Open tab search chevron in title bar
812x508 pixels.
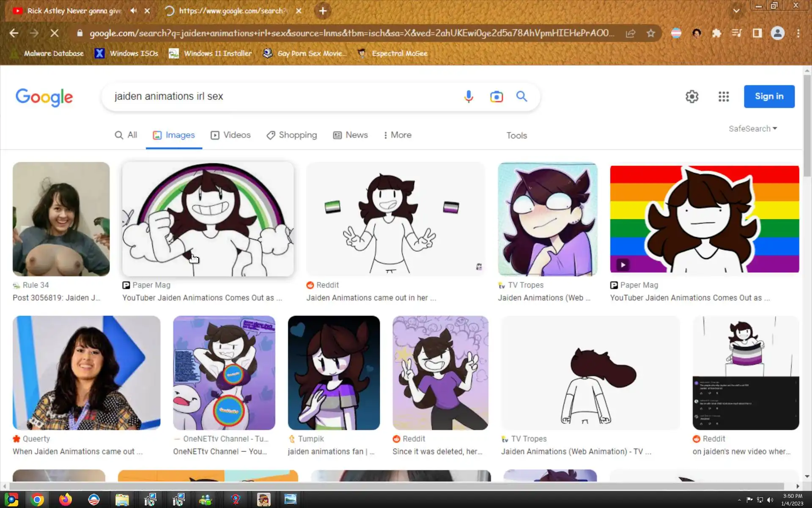pos(736,11)
